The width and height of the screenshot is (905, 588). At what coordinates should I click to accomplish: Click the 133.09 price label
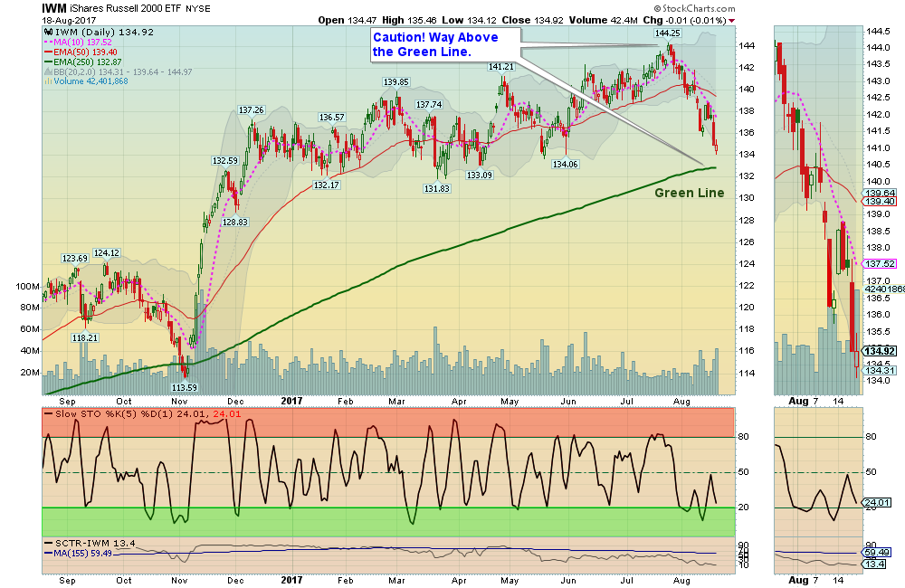tap(479, 175)
